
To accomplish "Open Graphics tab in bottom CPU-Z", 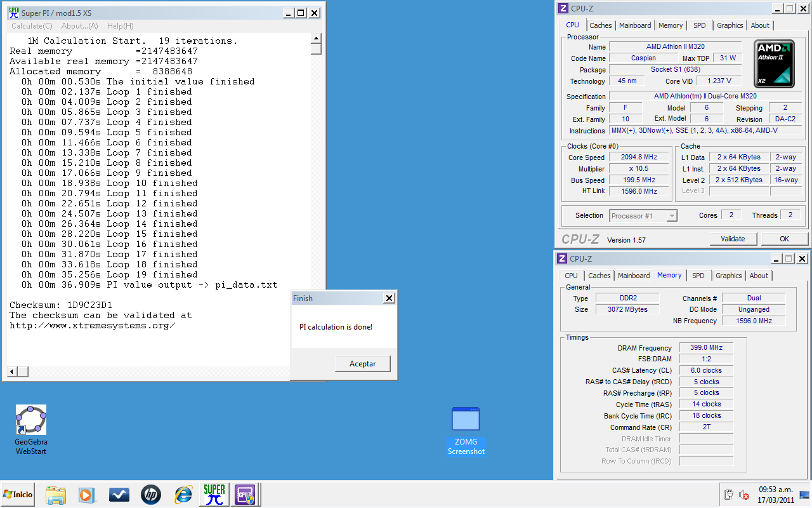I will (728, 276).
